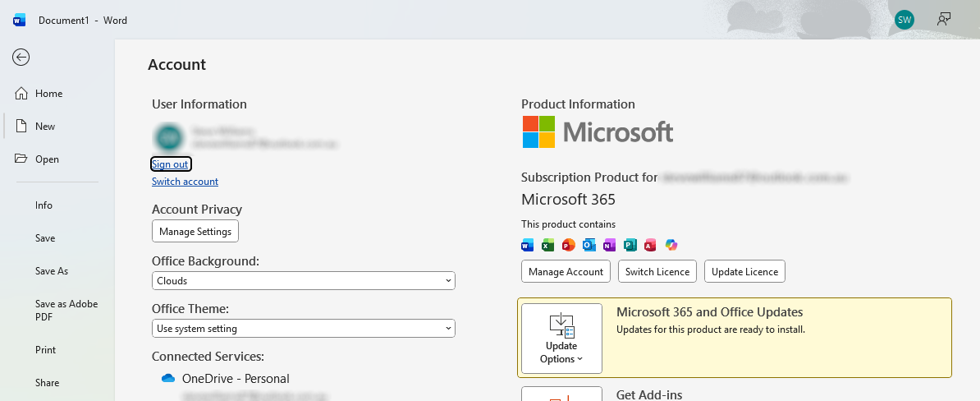Viewport: 980px width, 401px height.
Task: Open Manage Settings for account privacy
Action: point(195,232)
